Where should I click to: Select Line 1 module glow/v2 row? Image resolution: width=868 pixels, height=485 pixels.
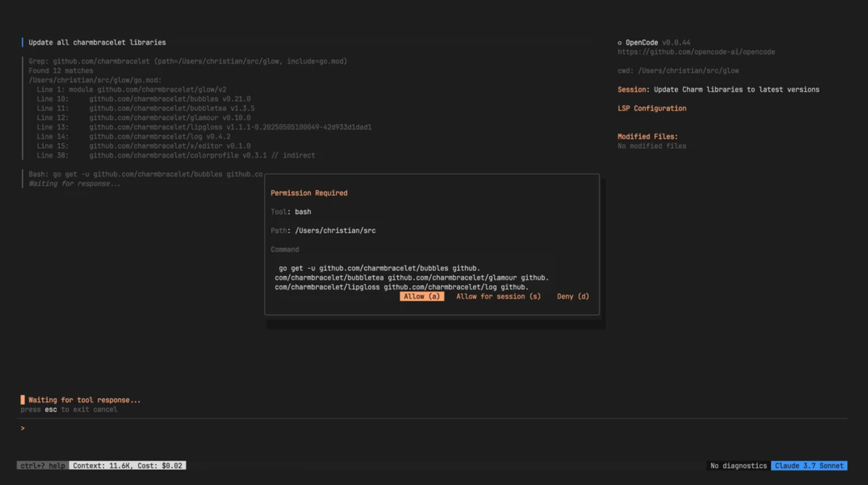132,90
